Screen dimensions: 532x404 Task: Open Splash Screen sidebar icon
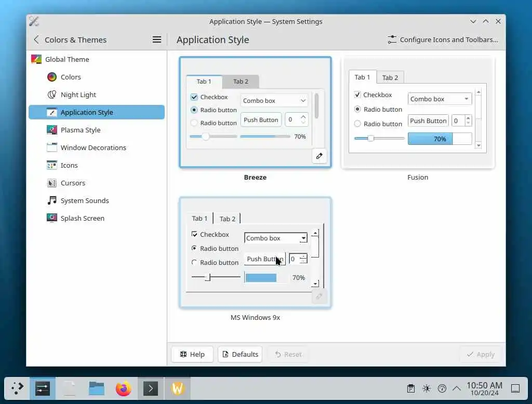click(x=51, y=218)
